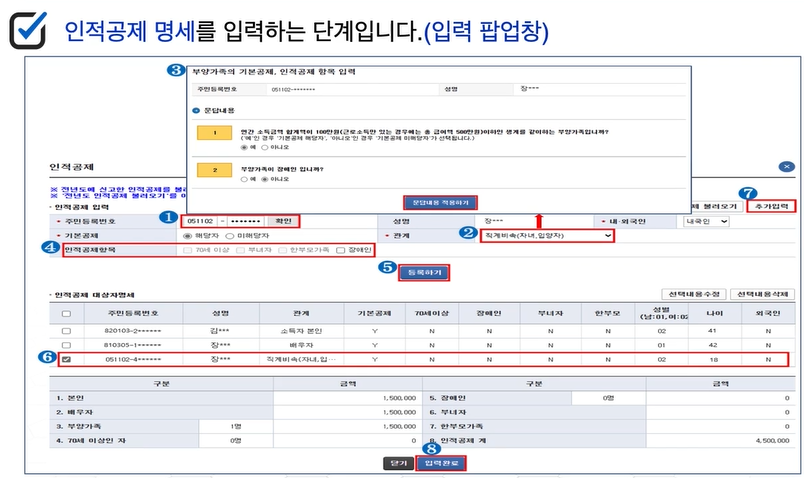Check the row 810305-1 checkbox

pyautogui.click(x=66, y=345)
